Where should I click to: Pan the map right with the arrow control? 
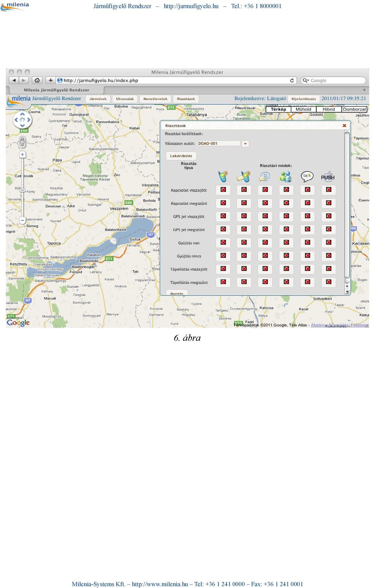28,120
